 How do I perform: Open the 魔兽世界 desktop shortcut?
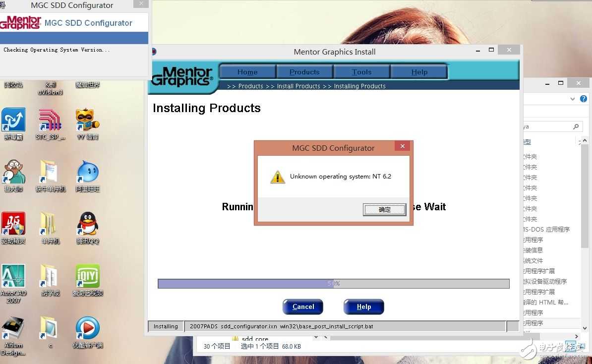tap(88, 85)
